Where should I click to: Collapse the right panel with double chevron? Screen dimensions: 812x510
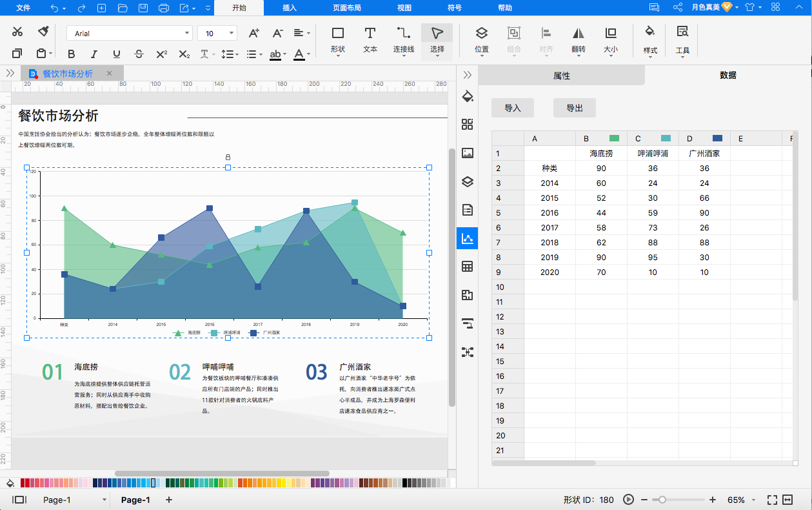[468, 75]
